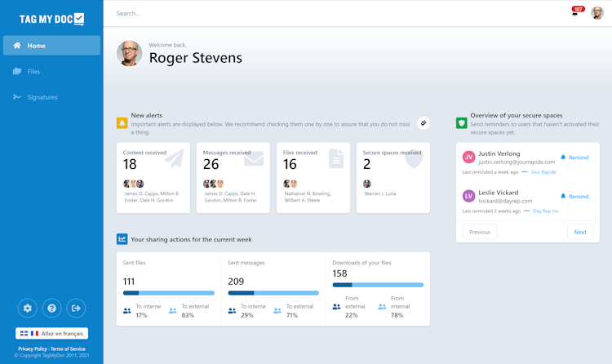Open the notifications bell icon
Screen dimensions: 612x364
coord(575,13)
